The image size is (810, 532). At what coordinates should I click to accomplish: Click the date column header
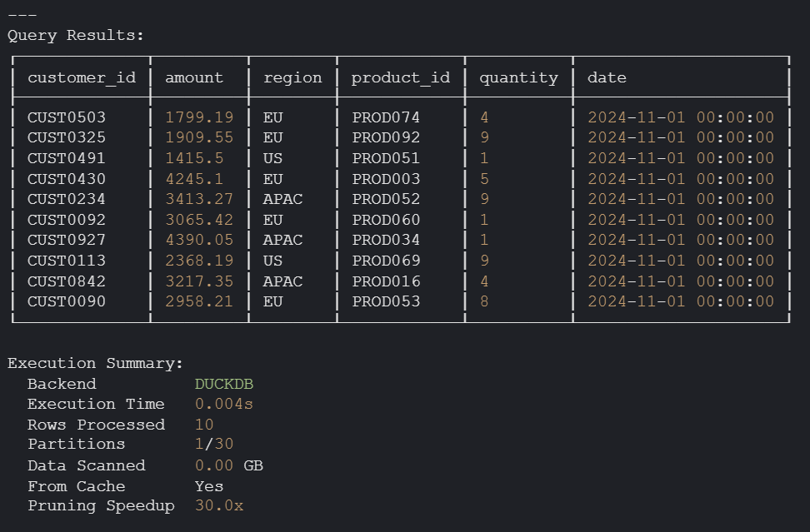click(x=607, y=77)
